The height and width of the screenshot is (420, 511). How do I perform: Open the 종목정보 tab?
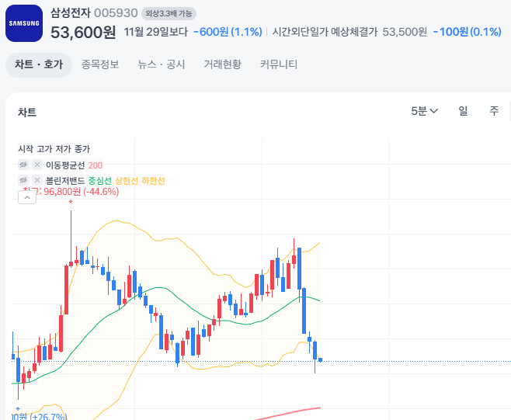[x=100, y=64]
